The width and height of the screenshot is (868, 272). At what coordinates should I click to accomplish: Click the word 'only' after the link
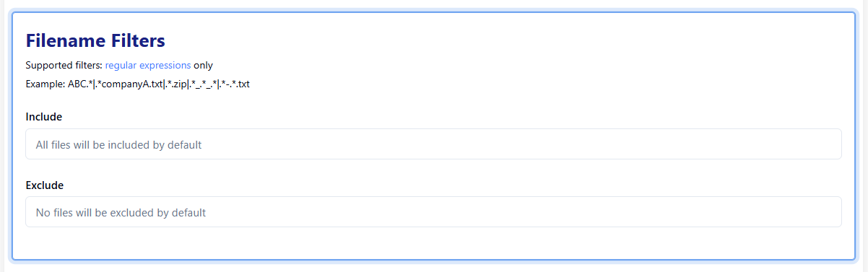(x=203, y=65)
